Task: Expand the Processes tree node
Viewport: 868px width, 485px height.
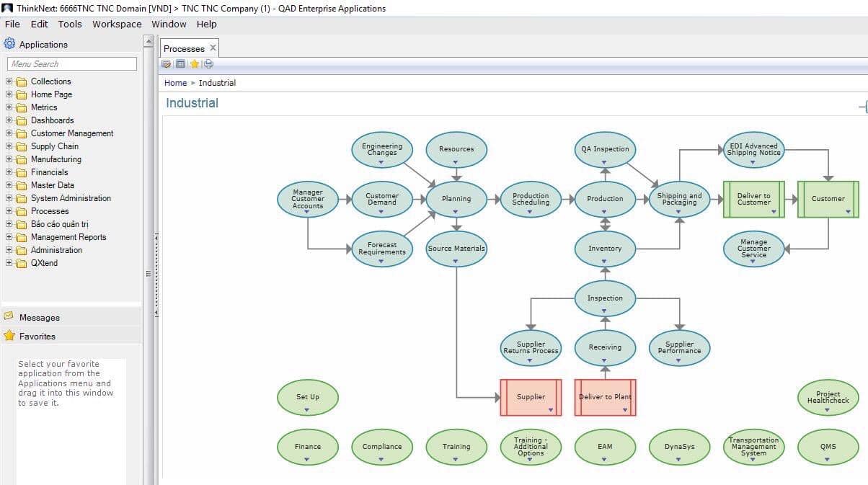Action: point(9,211)
